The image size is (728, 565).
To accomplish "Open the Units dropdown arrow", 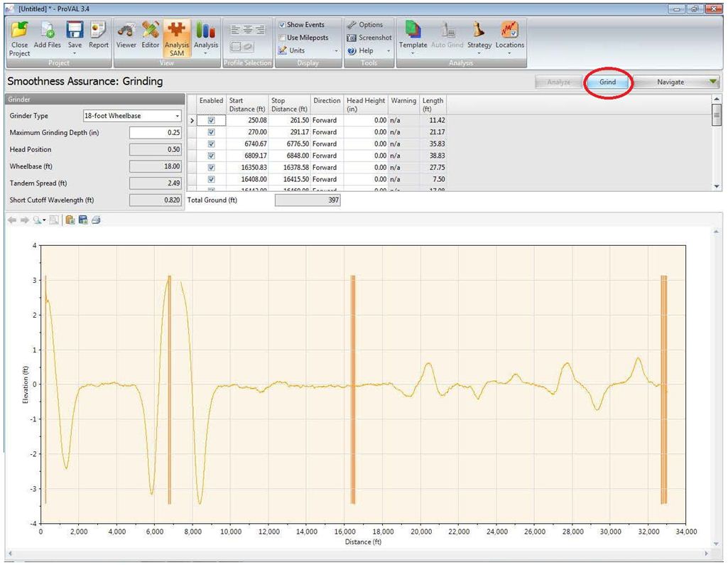I will click(337, 50).
